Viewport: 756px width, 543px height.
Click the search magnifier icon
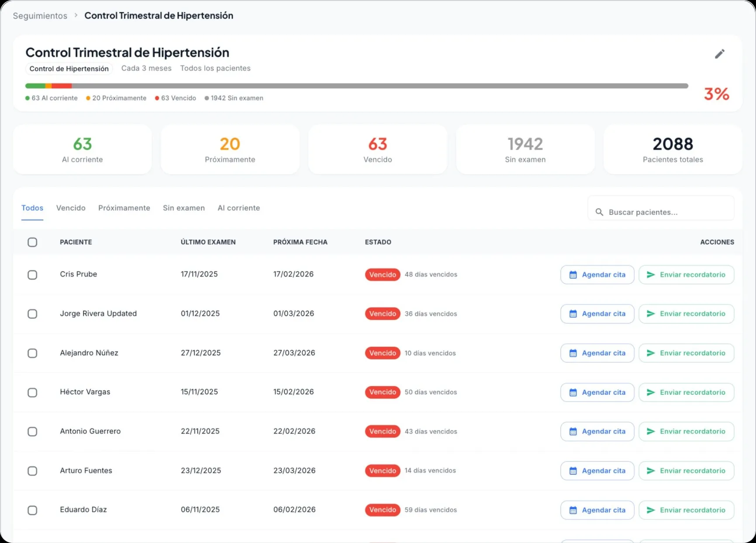[x=599, y=212]
